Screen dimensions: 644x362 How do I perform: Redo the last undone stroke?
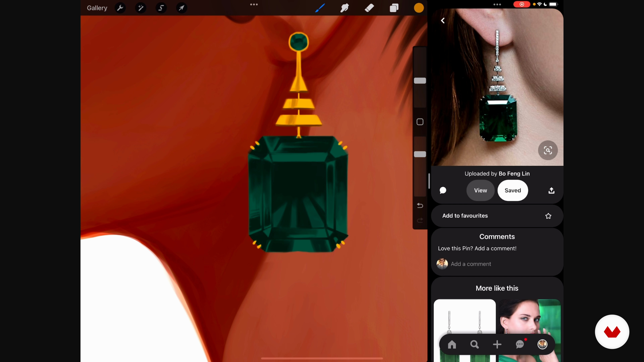[420, 220]
